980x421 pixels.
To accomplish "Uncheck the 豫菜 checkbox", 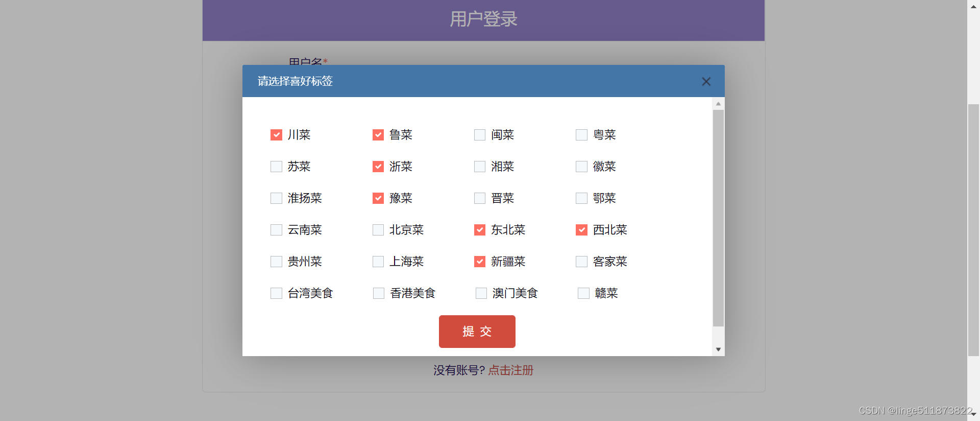I will point(378,198).
